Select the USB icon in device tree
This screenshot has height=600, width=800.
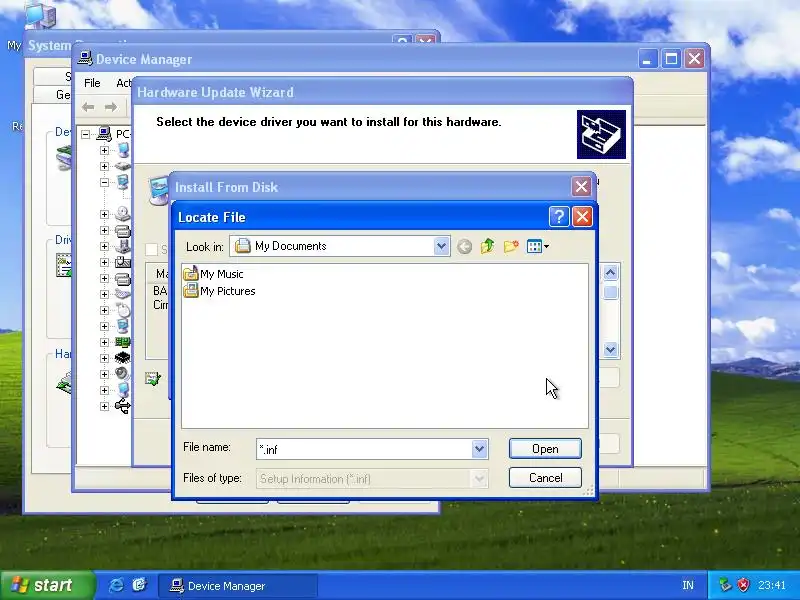(x=122, y=406)
